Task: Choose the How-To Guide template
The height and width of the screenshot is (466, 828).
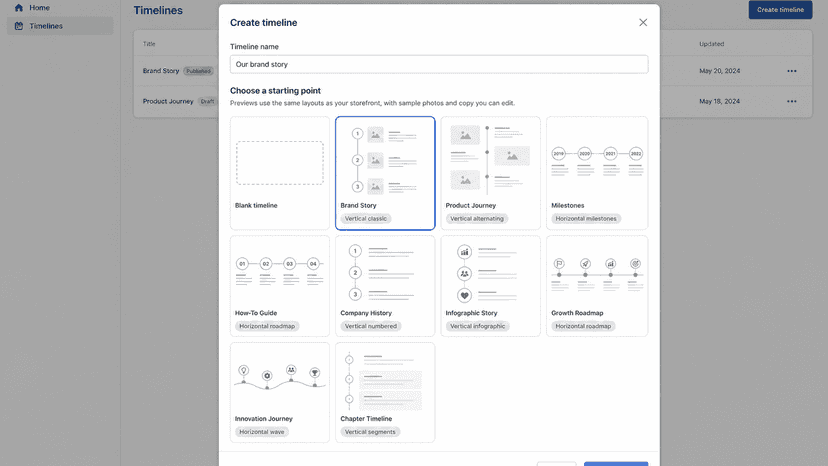Action: click(280, 286)
